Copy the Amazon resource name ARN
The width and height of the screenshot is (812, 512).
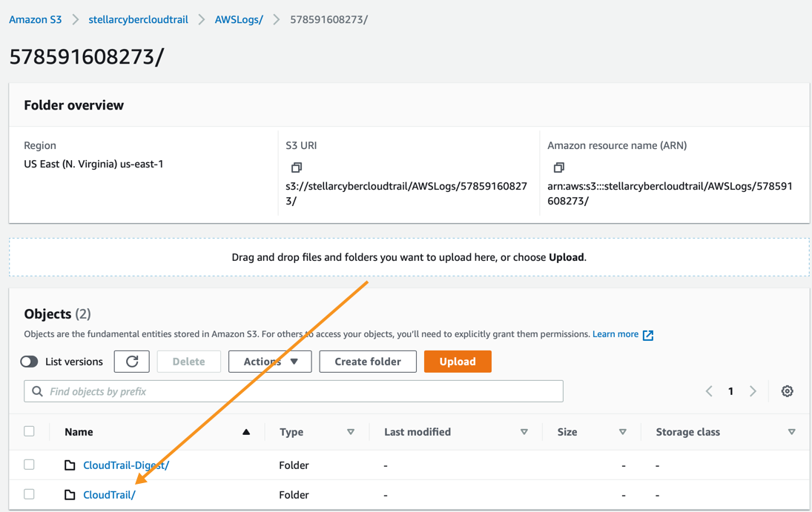click(558, 167)
